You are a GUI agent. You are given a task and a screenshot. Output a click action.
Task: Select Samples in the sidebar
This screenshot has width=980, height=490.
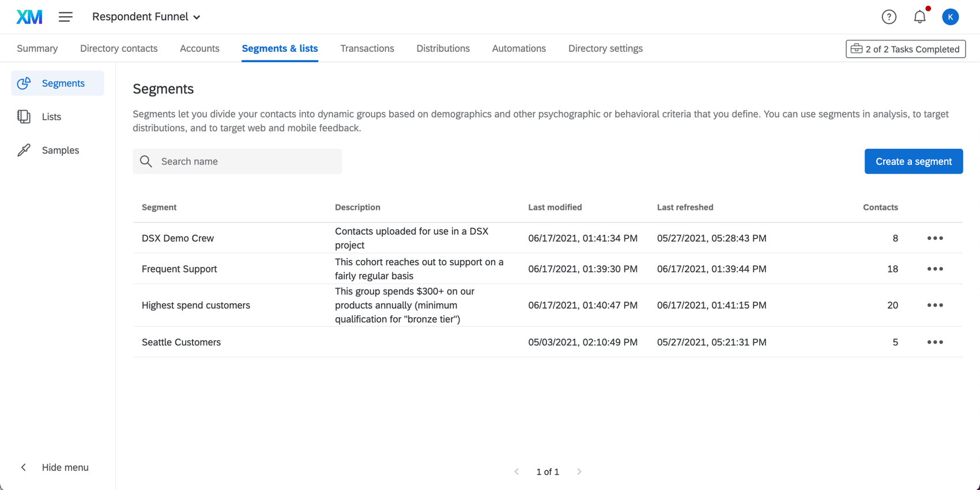60,150
